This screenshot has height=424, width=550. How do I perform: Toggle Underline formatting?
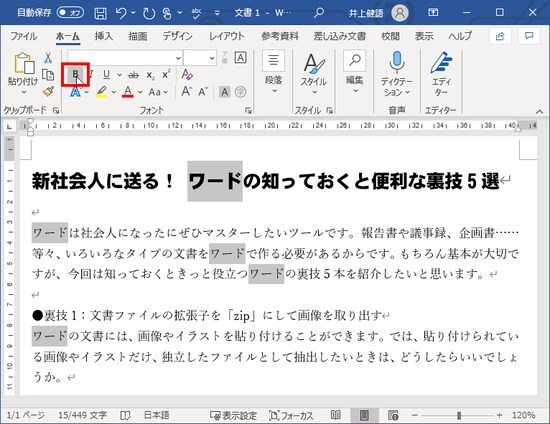107,74
